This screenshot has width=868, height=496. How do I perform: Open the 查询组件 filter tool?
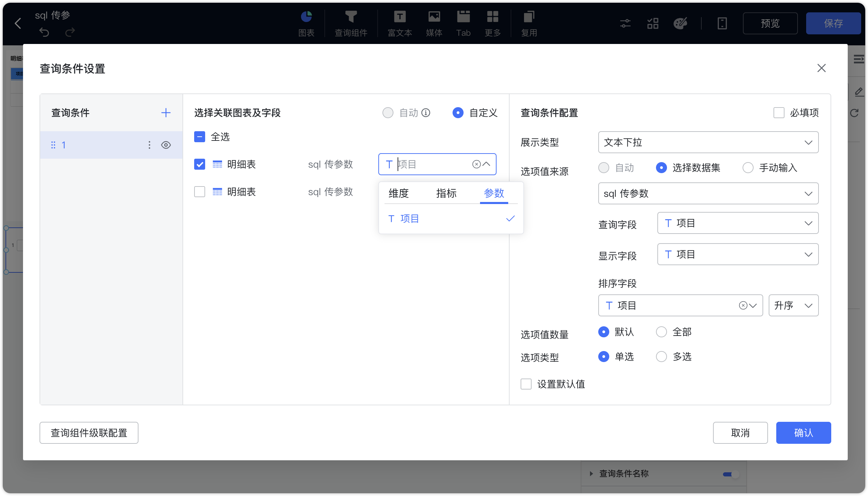(x=351, y=24)
